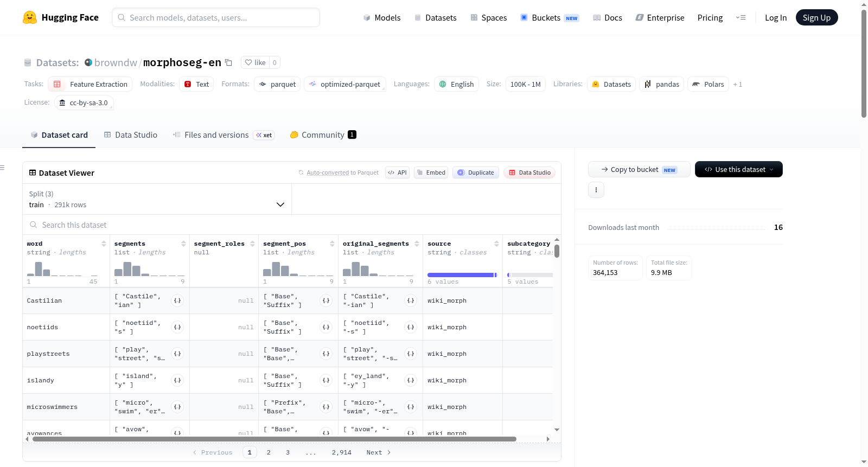Open Enterprise in top navigation

[660, 17]
